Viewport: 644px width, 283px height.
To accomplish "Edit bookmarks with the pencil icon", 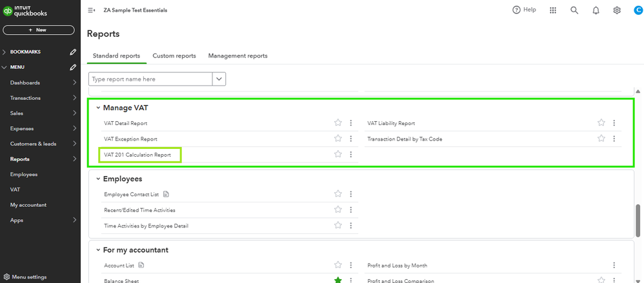I will point(73,52).
